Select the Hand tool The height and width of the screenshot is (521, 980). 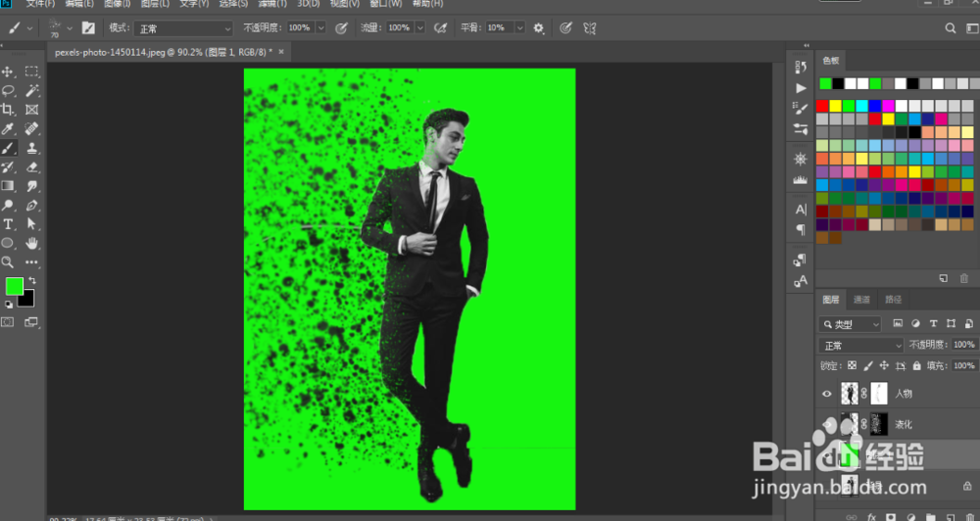[x=31, y=243]
